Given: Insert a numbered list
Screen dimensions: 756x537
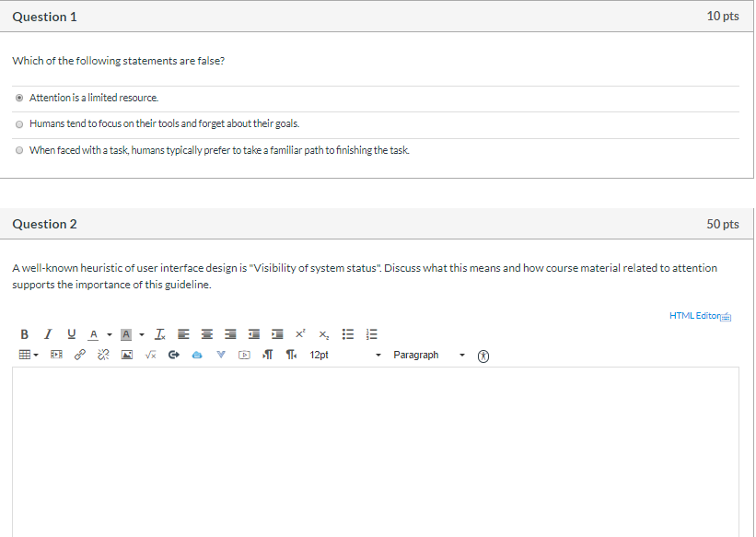Looking at the screenshot, I should (371, 333).
